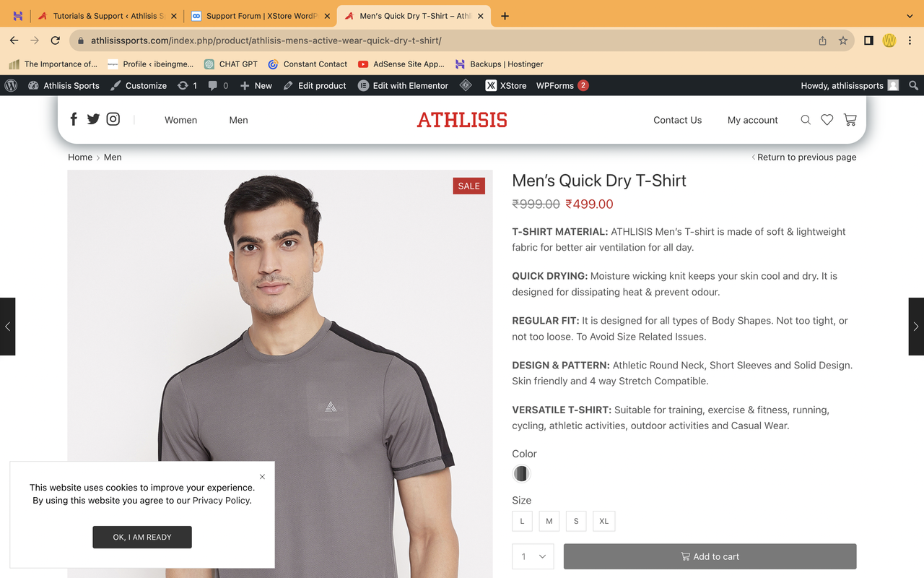Select size M
Image resolution: width=924 pixels, height=578 pixels.
549,521
